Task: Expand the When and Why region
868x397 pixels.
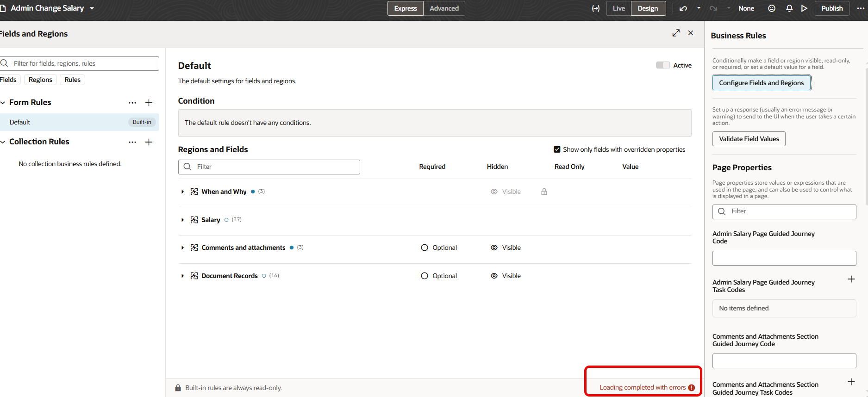Action: click(182, 192)
